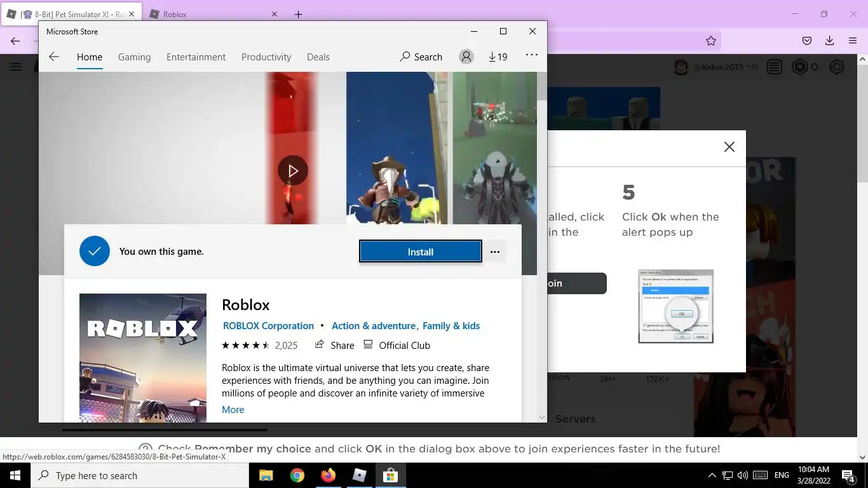Open ROBLOX Corporation publisher link
This screenshot has width=868, height=488.
268,325
